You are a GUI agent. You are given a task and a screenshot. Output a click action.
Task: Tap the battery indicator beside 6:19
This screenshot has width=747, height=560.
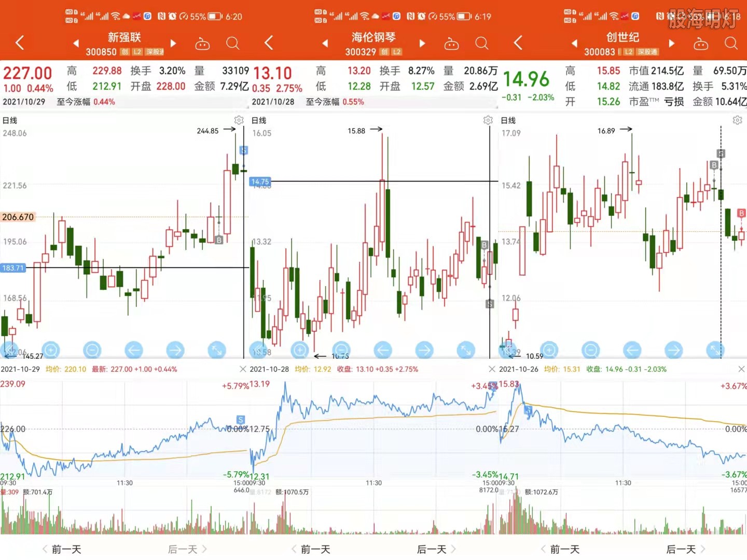pyautogui.click(x=464, y=17)
